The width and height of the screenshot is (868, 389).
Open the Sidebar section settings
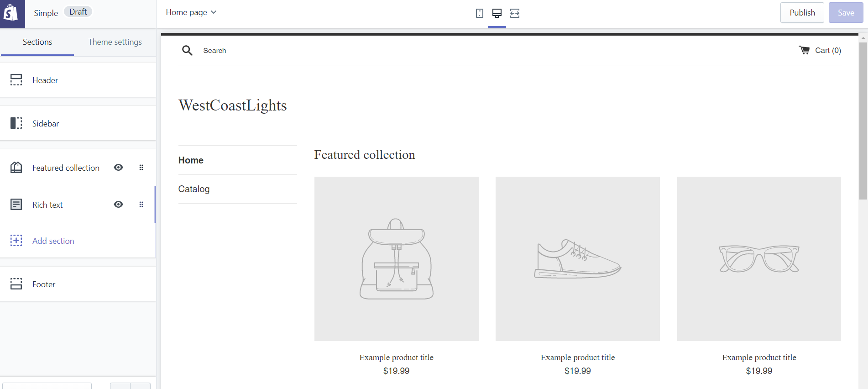coord(46,124)
